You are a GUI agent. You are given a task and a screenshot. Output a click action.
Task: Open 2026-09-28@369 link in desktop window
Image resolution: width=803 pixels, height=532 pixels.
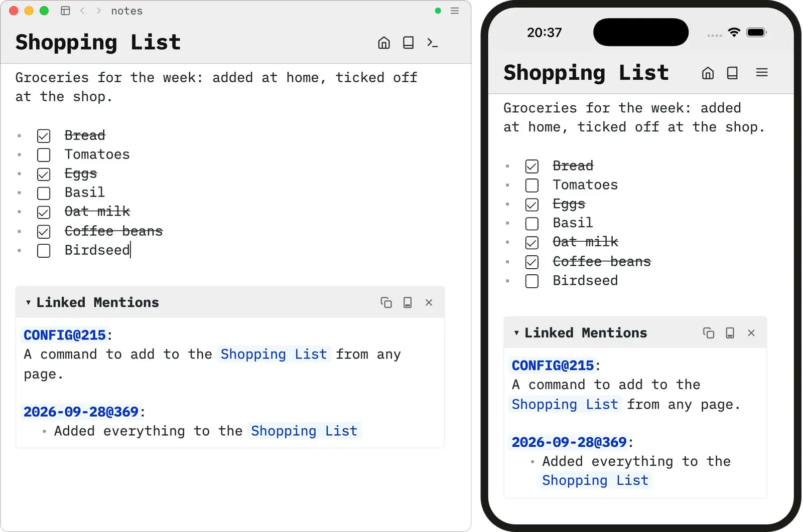click(x=81, y=412)
